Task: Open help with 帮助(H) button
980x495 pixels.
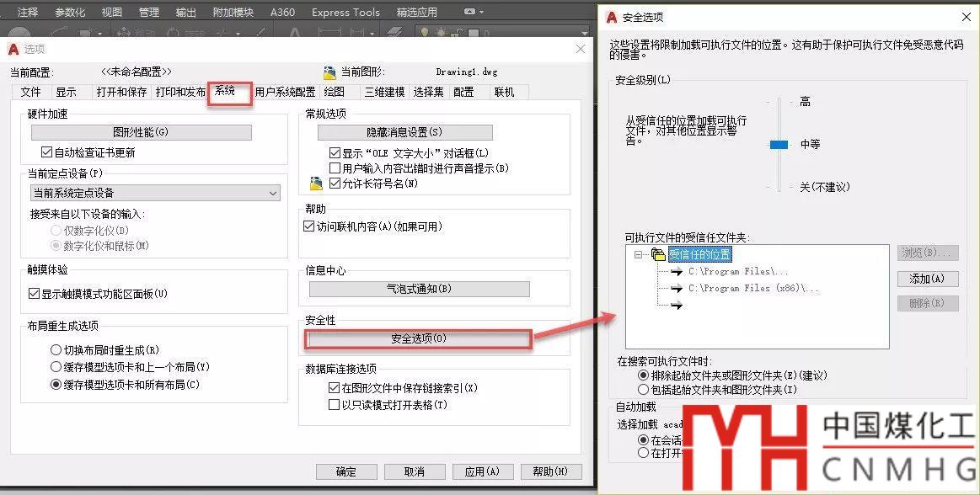Action: (x=550, y=471)
